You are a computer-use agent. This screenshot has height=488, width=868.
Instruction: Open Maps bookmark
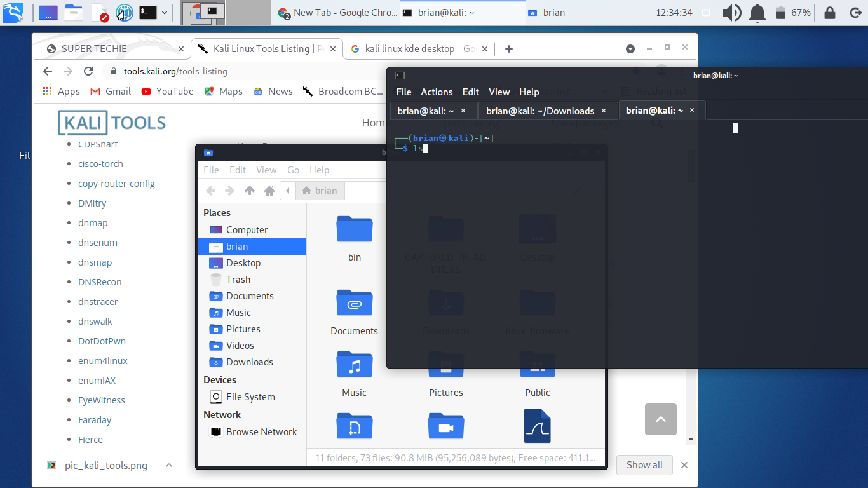(223, 91)
